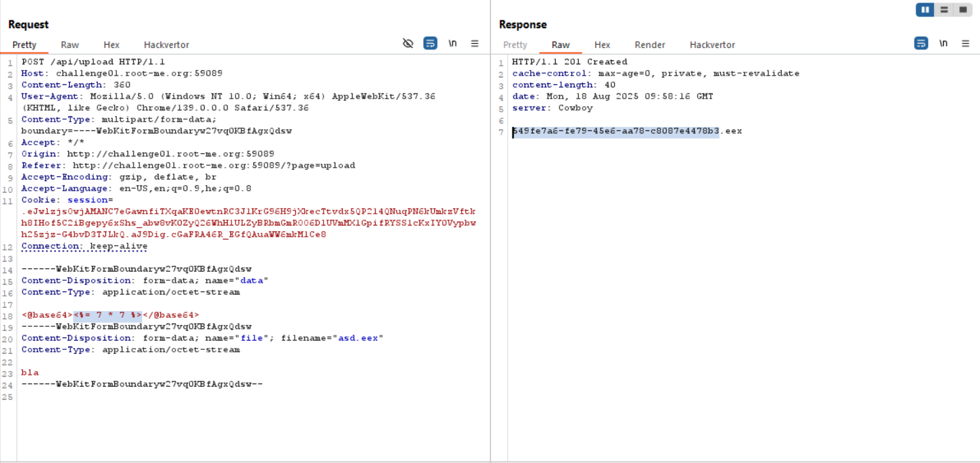Click the filename "asd.eex" value in request

358,338
